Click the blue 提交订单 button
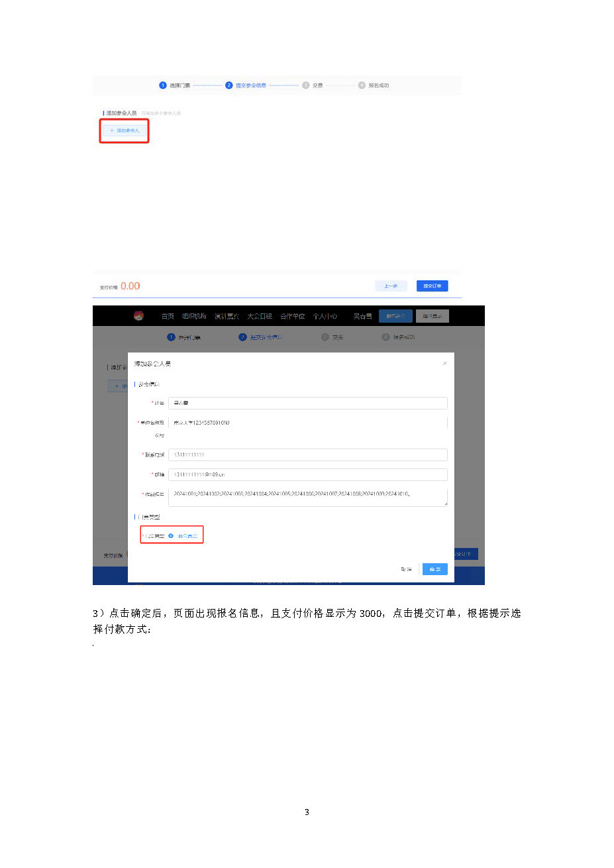This screenshot has width=614, height=868. point(432,286)
